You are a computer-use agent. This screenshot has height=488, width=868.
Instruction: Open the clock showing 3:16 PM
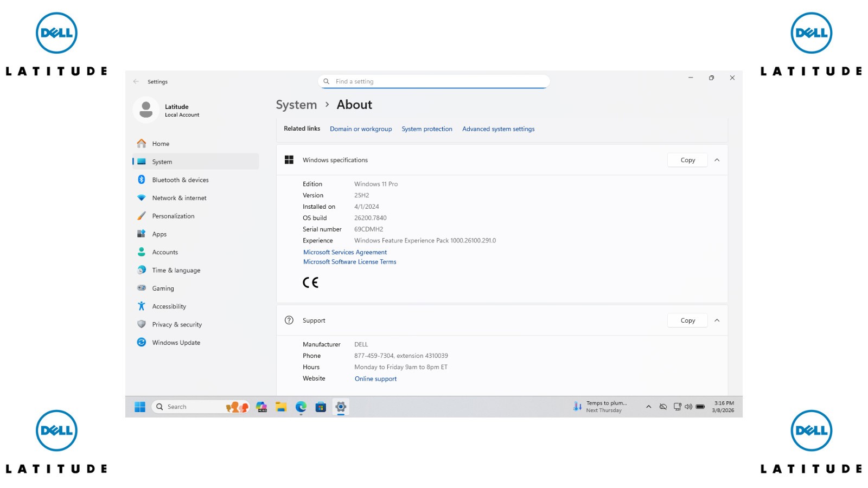(x=723, y=407)
